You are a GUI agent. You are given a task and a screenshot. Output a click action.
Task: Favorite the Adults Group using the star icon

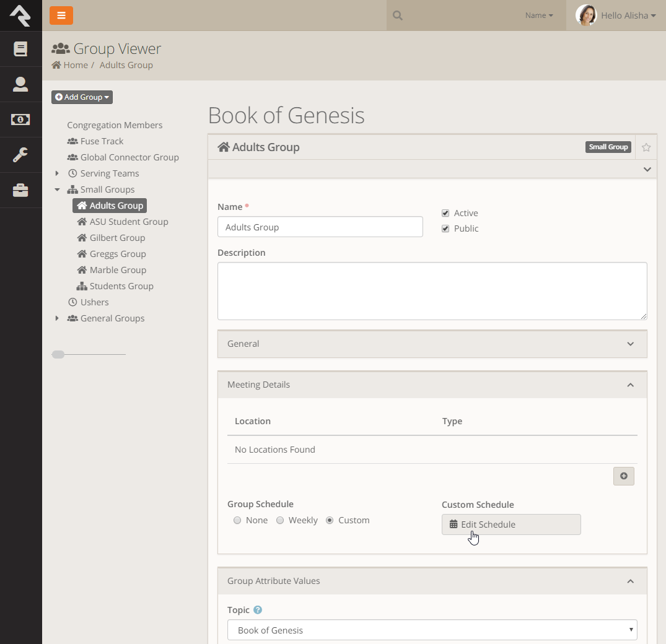(646, 147)
